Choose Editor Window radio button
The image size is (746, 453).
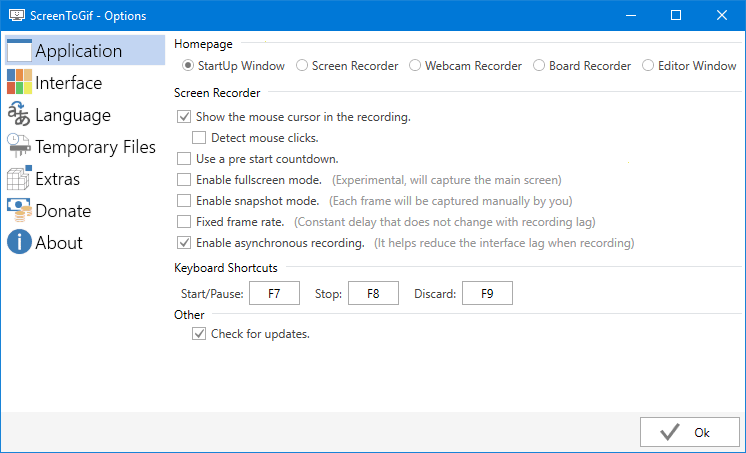[648, 65]
